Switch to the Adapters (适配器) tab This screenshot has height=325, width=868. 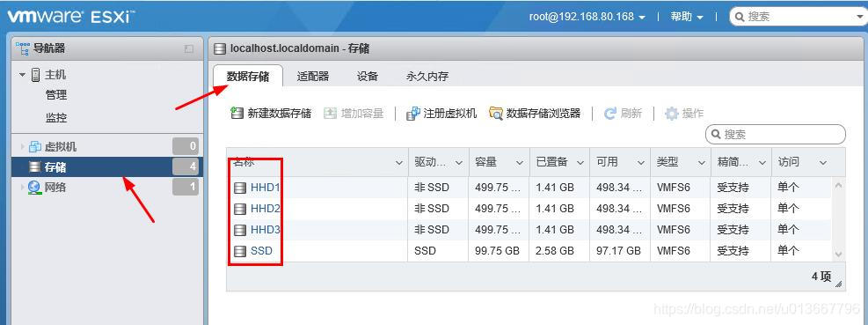[x=313, y=77]
